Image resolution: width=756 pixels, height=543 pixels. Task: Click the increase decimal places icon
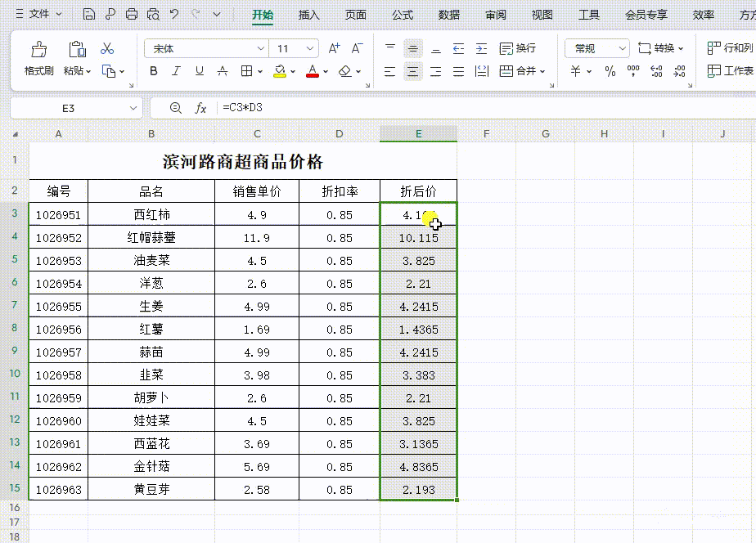pyautogui.click(x=656, y=71)
